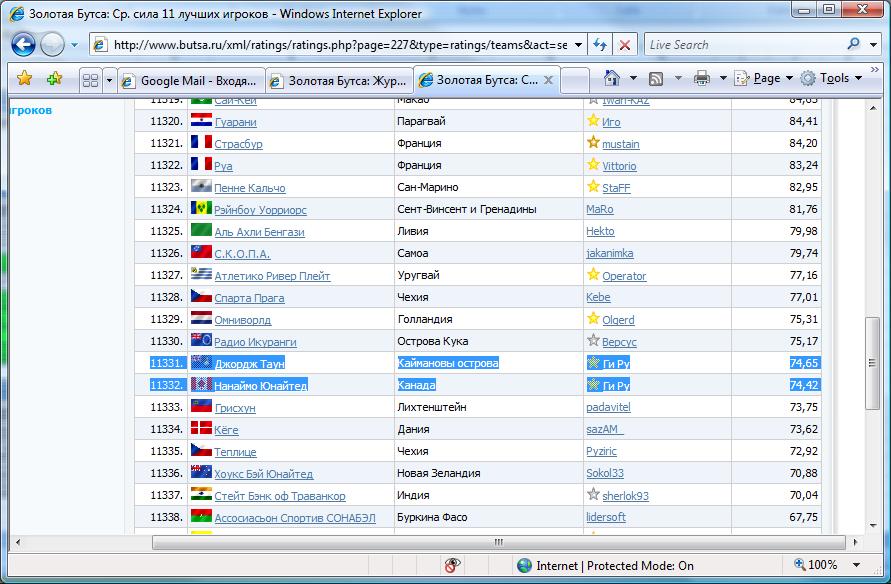The width and height of the screenshot is (891, 584).
Task: Click the Back navigation button
Action: click(x=24, y=45)
